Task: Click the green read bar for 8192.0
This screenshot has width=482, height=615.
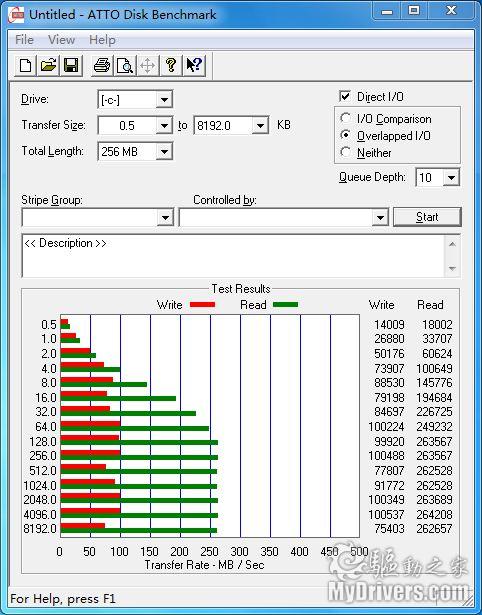Action: pyautogui.click(x=139, y=531)
